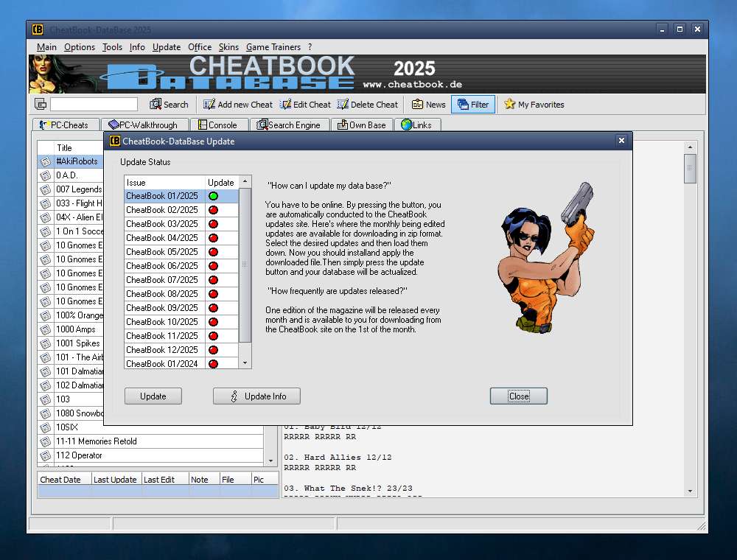This screenshot has height=560, width=737.
Task: Click red status dot for CheatBook 11/2025
Action: pos(214,336)
